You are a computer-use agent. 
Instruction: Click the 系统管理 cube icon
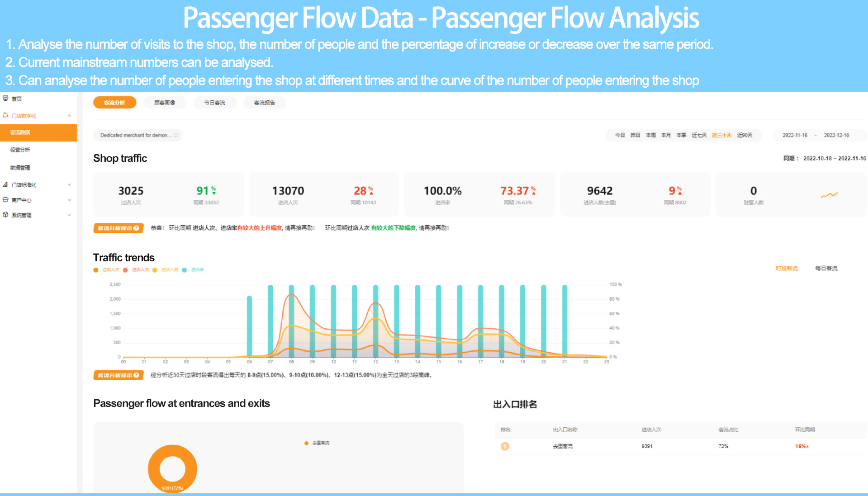pyautogui.click(x=5, y=215)
